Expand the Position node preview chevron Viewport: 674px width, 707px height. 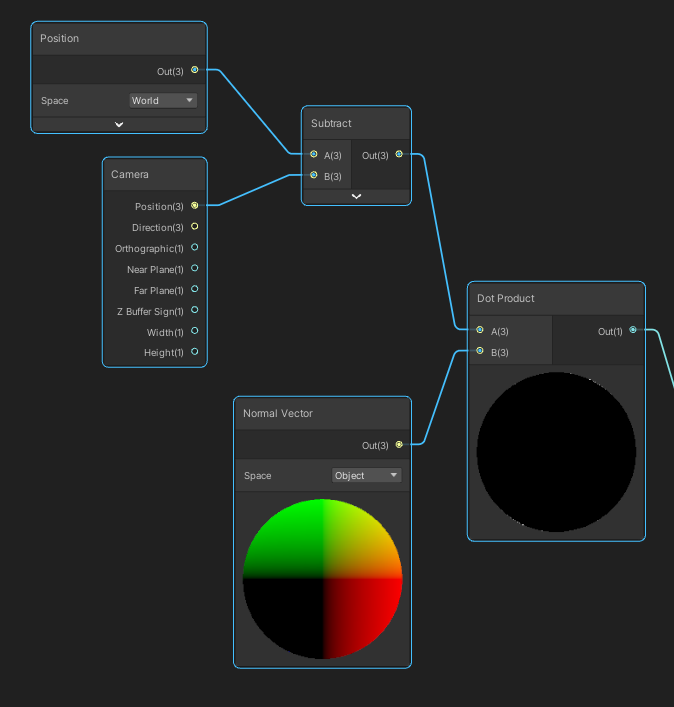coord(119,125)
